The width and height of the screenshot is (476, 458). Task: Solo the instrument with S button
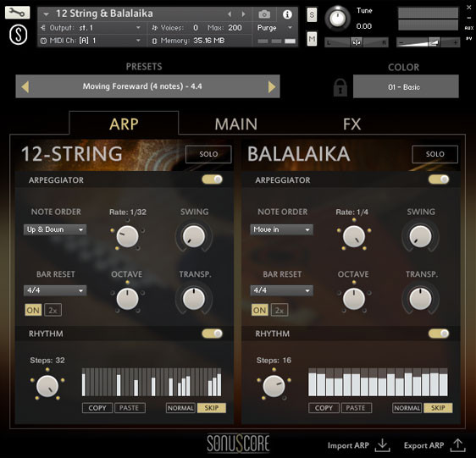click(x=312, y=14)
